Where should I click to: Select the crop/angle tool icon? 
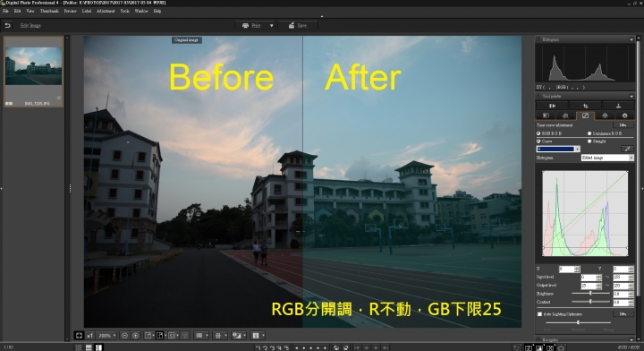pos(585,106)
